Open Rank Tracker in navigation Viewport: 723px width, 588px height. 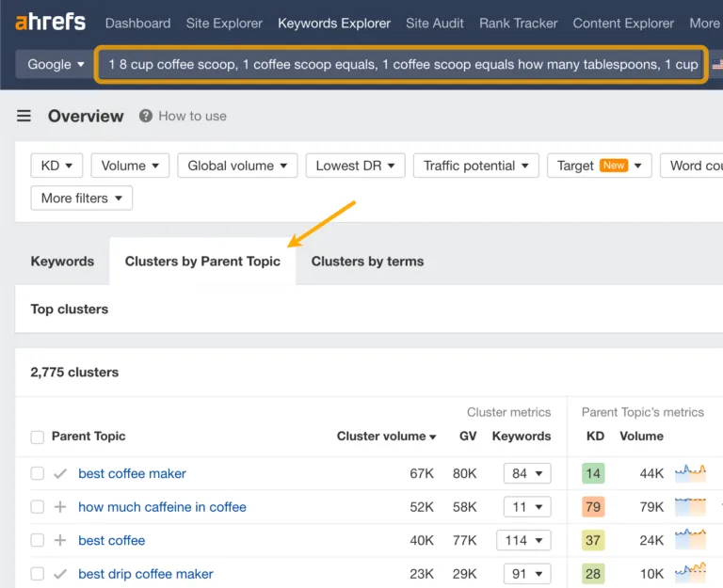click(x=519, y=23)
